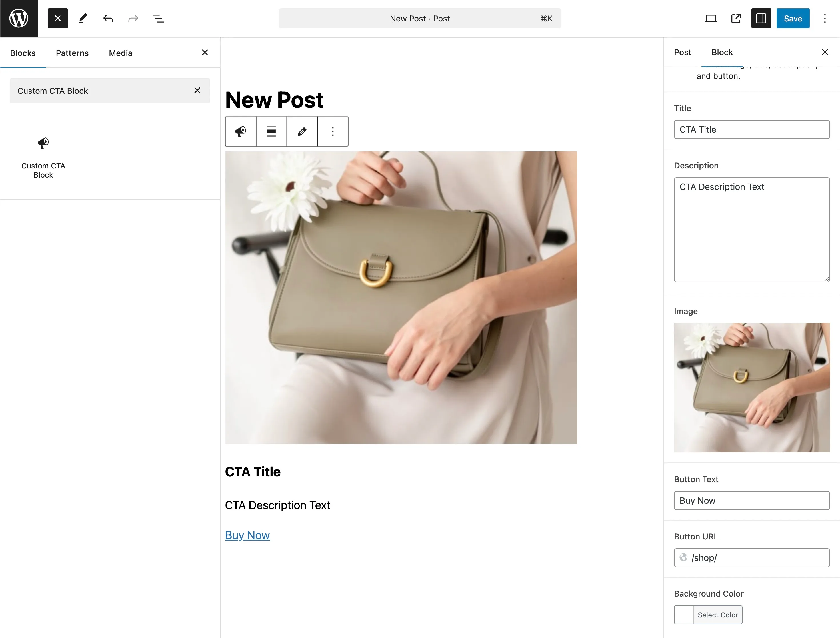Viewport: 840px width, 638px height.
Task: Toggle the block edit pencil mode
Action: coord(302,131)
